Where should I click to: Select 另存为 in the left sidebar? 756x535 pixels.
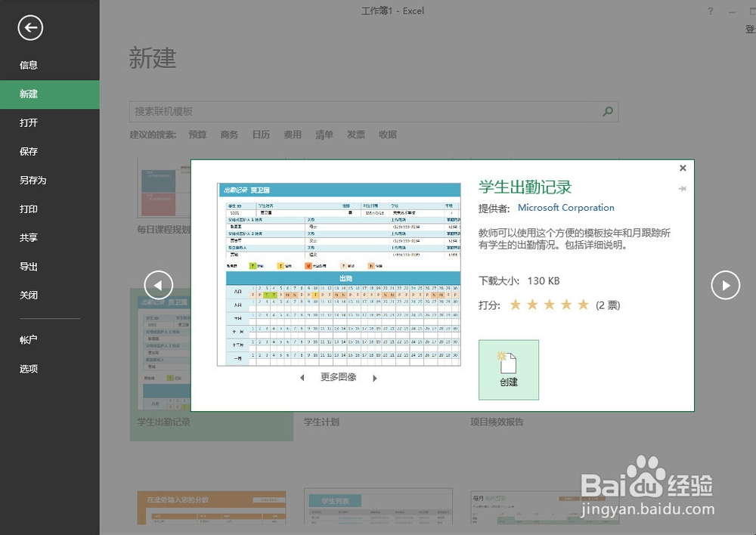pyautogui.click(x=32, y=180)
